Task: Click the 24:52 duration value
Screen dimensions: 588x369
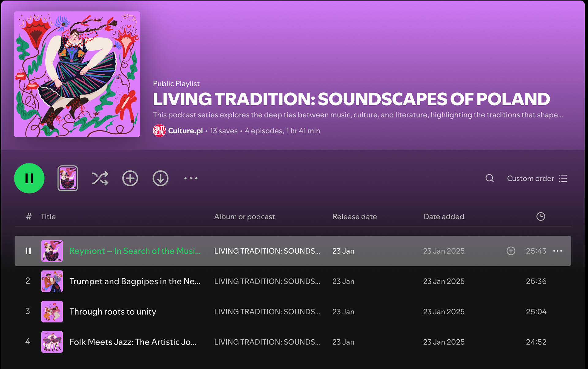Action: coord(536,342)
